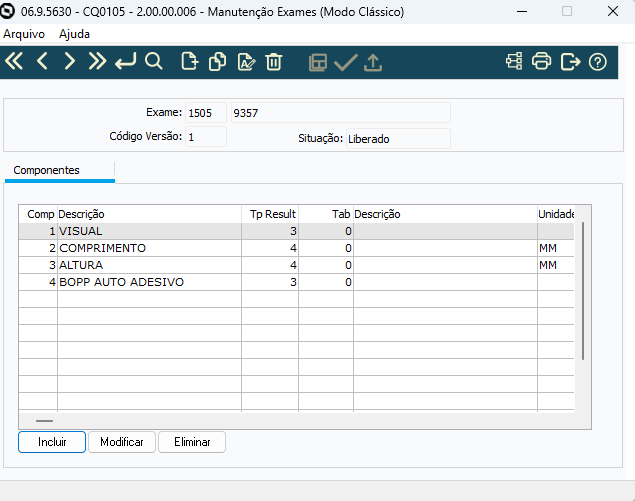Open the search magnifier tool
Image resolution: width=635 pixels, height=501 pixels.
154,62
